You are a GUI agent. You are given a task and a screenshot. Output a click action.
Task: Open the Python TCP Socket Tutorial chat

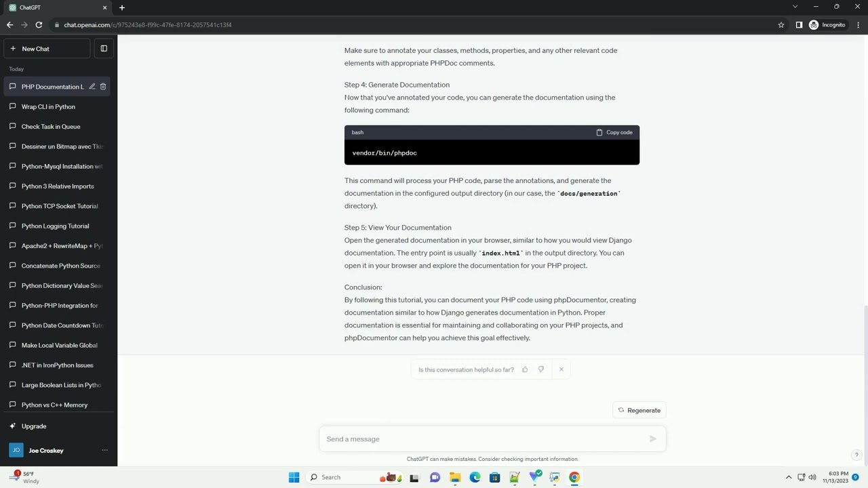(x=57, y=206)
